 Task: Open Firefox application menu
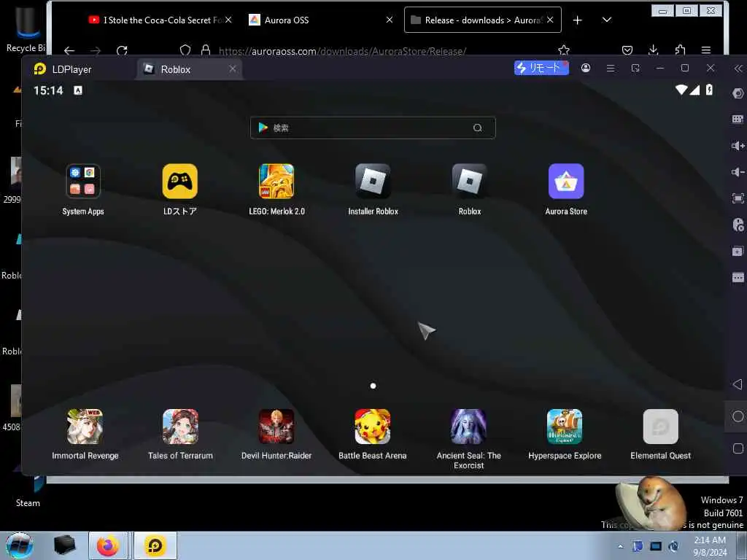[x=706, y=50]
